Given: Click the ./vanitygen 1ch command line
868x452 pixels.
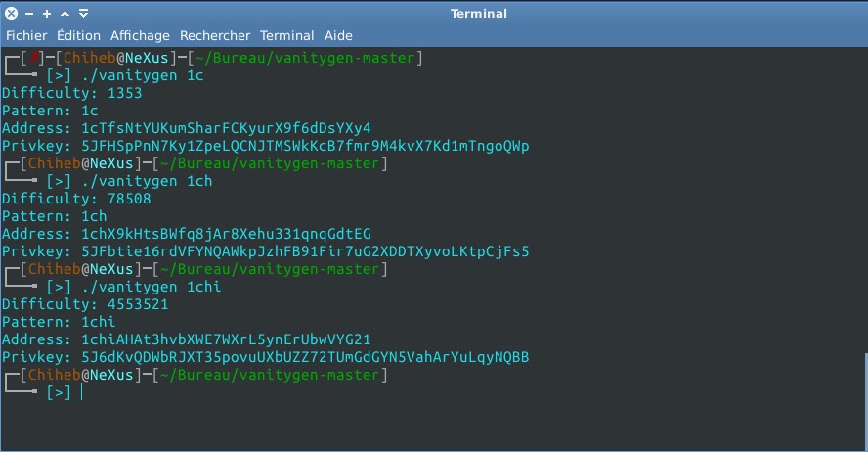Looking at the screenshot, I should pos(147,181).
